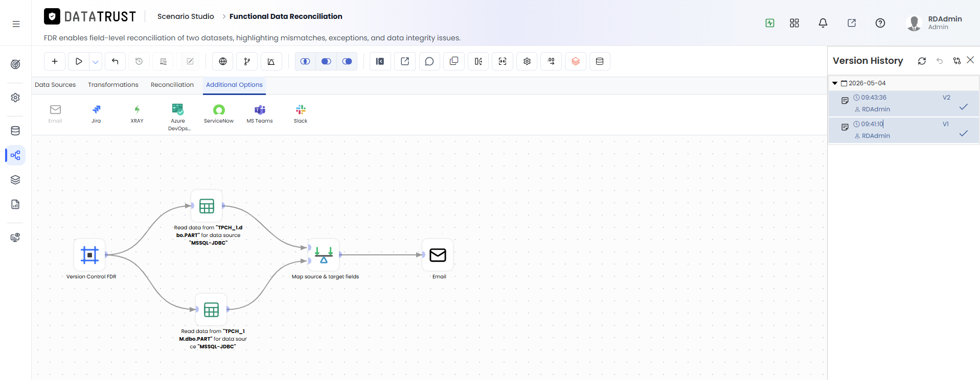This screenshot has width=980, height=380.
Task: Open the globe icon in toolbar
Action: point(223,61)
